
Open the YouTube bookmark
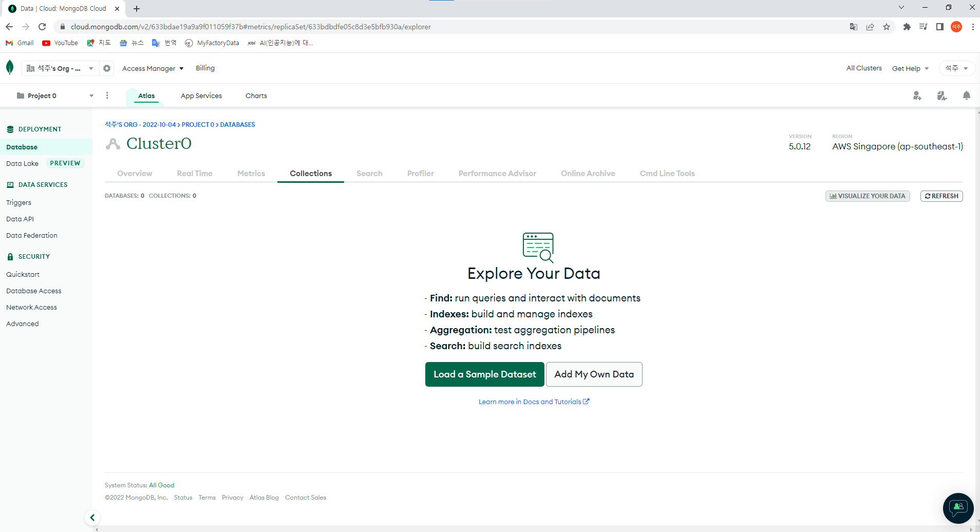60,43
